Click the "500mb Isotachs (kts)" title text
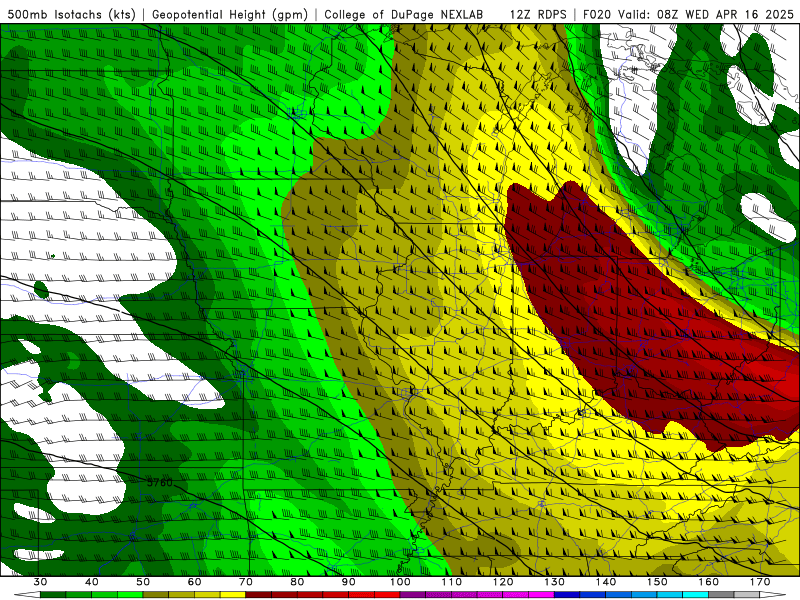This screenshot has height=600, width=800. [71, 14]
